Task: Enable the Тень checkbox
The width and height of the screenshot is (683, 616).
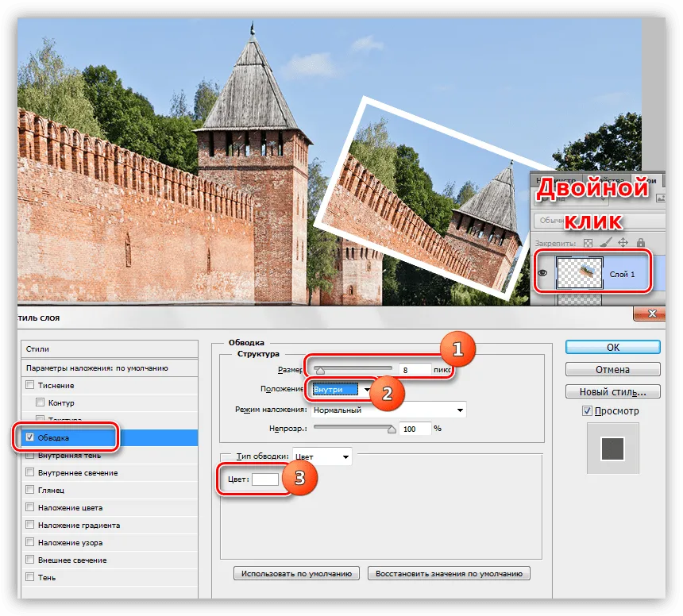Action: 29,577
